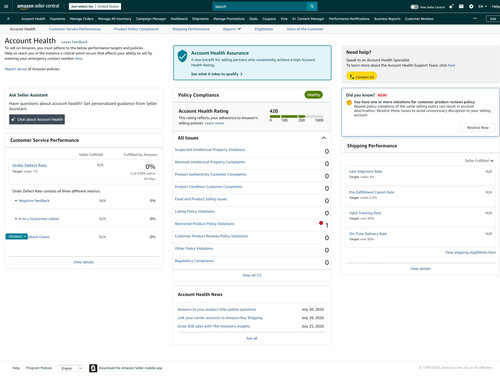
Task: Click the green Healthy status badge
Action: click(x=313, y=95)
